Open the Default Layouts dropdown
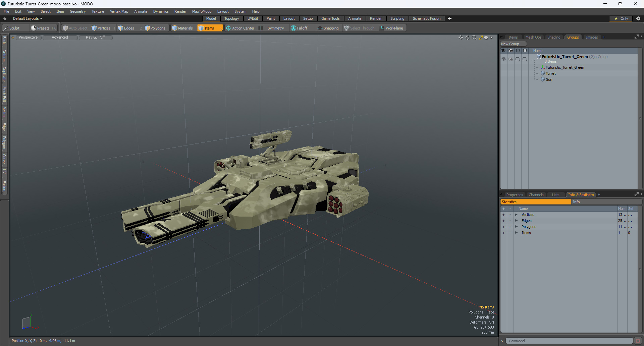644x346 pixels. pyautogui.click(x=28, y=18)
